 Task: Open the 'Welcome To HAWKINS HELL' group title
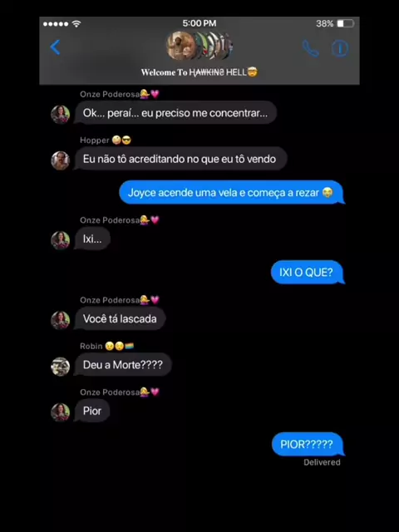(x=199, y=72)
